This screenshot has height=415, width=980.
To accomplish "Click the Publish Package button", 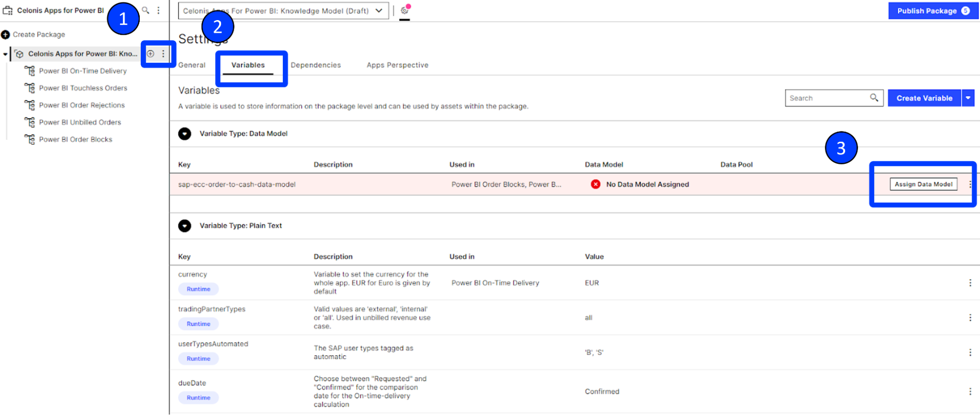I will [x=933, y=11].
